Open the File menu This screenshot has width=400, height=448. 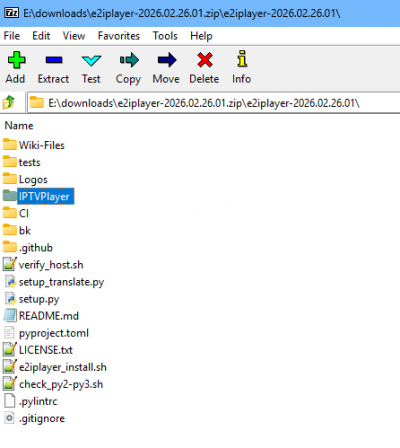[12, 36]
